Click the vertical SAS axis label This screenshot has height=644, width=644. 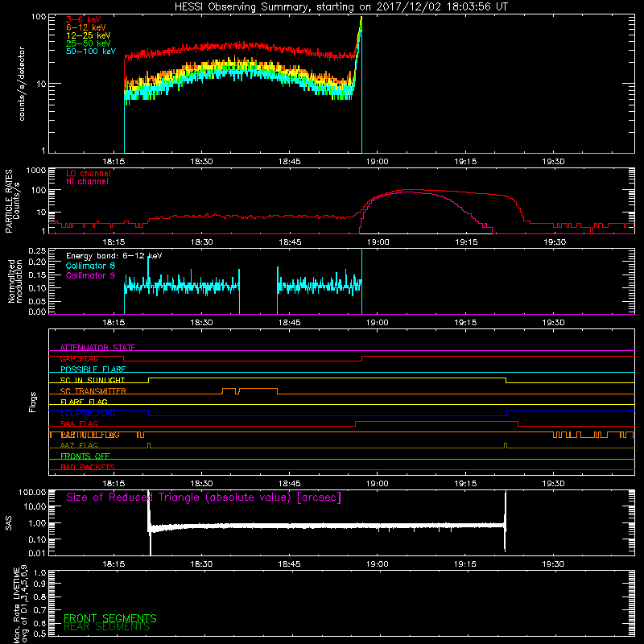click(x=8, y=523)
